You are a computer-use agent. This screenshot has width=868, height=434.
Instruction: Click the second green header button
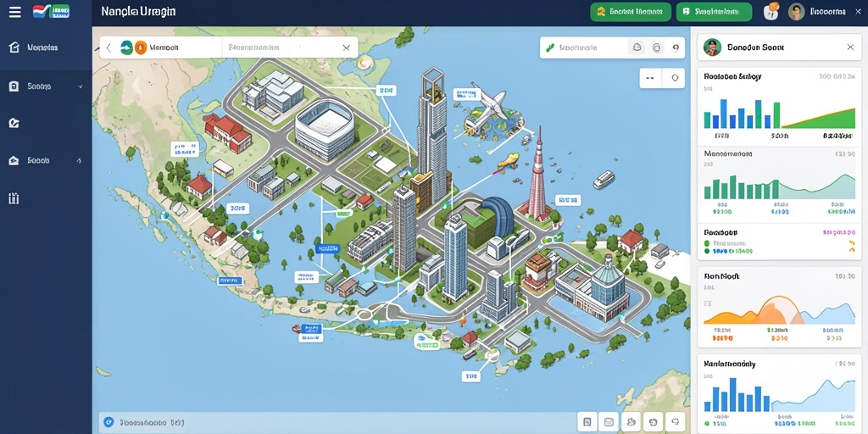(x=714, y=12)
